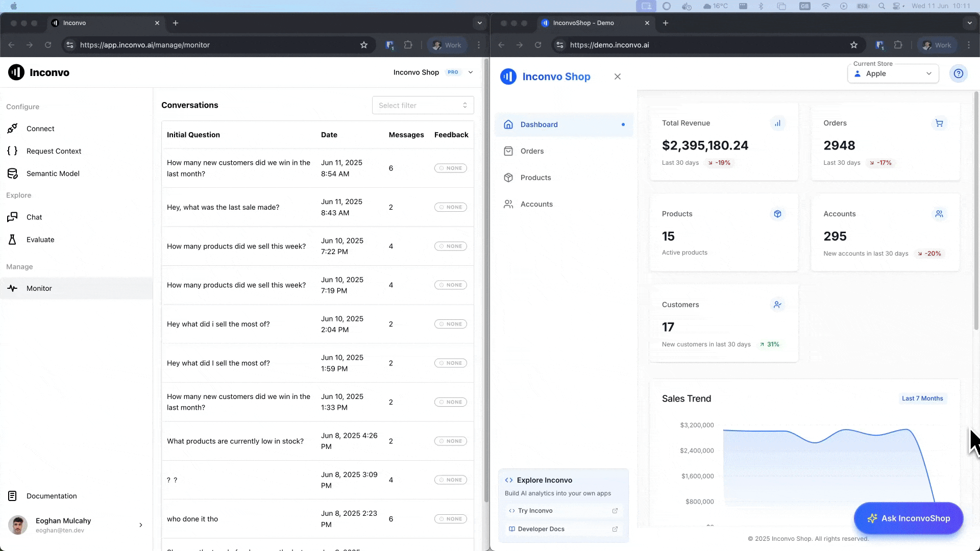This screenshot has width=980, height=551.
Task: Open Connect in Inconvo sidebar
Action: coord(40,129)
